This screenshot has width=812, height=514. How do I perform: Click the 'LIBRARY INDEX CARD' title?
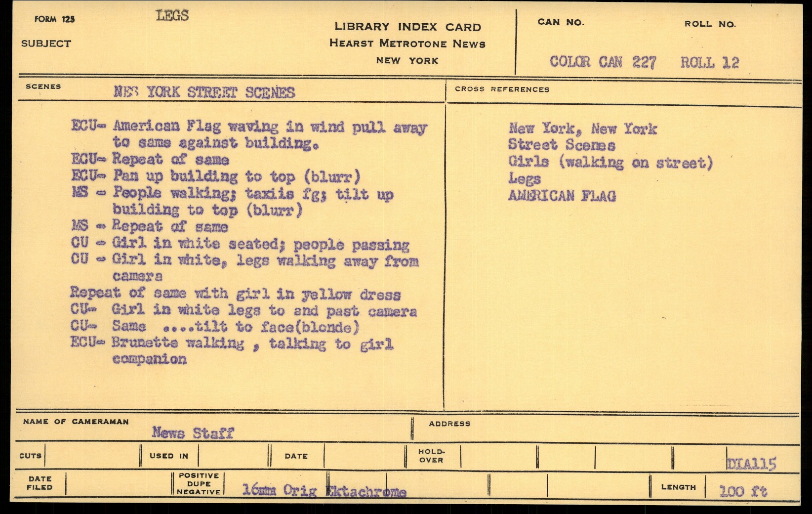pyautogui.click(x=407, y=27)
